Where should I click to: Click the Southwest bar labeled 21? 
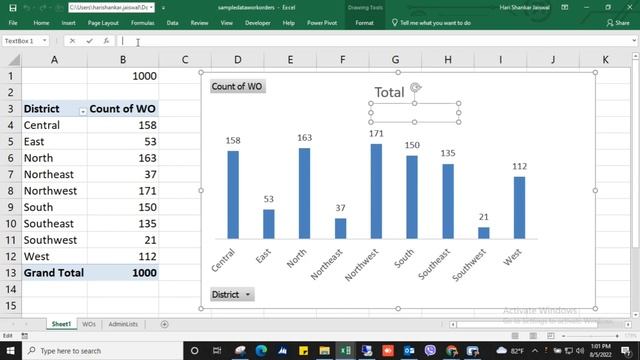click(484, 233)
